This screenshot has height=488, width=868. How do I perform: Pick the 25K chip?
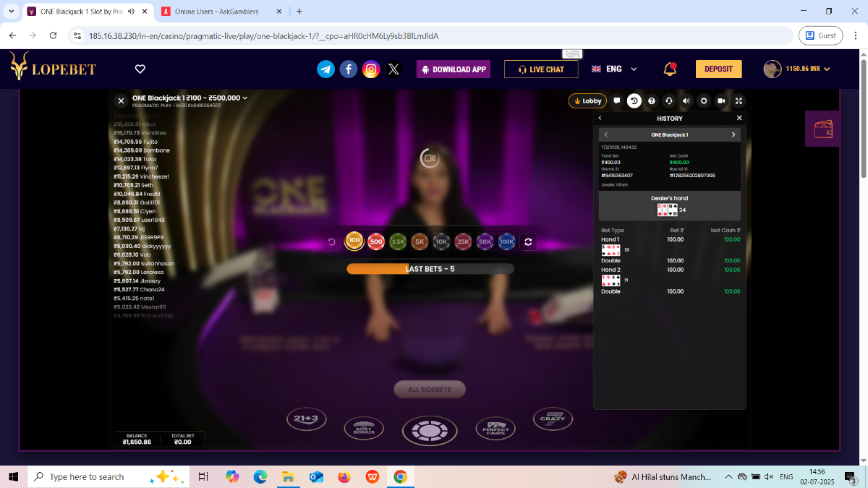(463, 242)
